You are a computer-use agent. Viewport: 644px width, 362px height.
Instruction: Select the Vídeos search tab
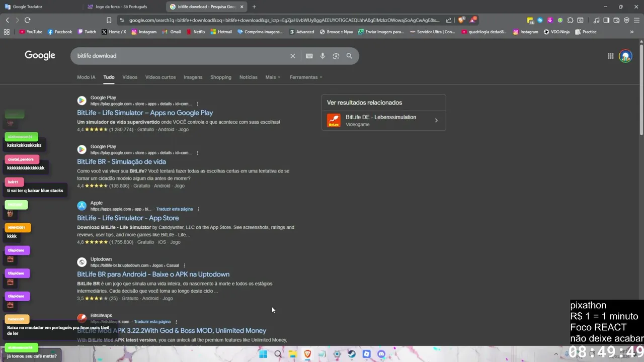(x=130, y=77)
